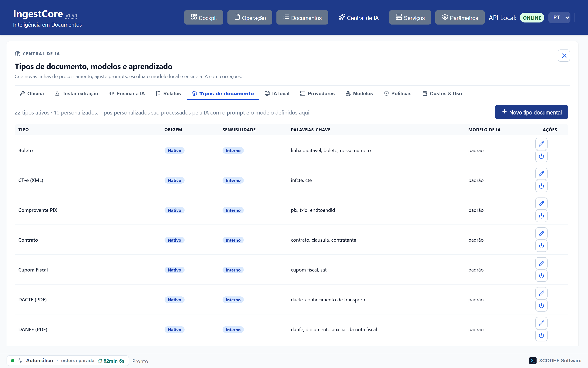Click the 52min 5s timer

tap(111, 361)
